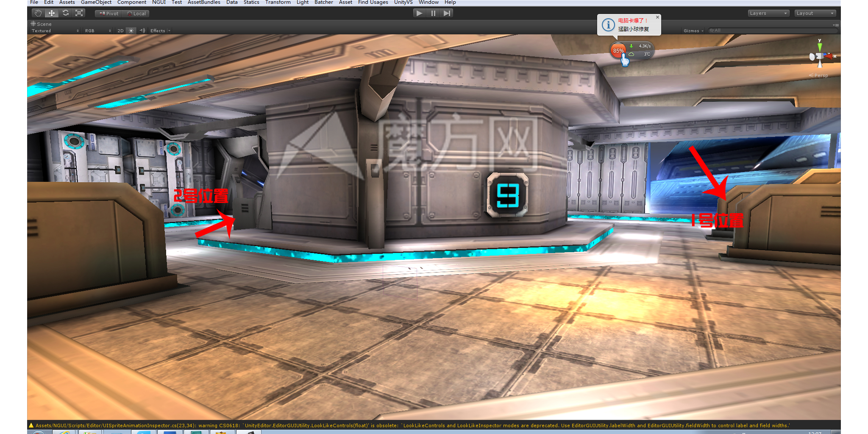The height and width of the screenshot is (434, 868).
Task: Close the system notification bubble
Action: click(x=657, y=17)
